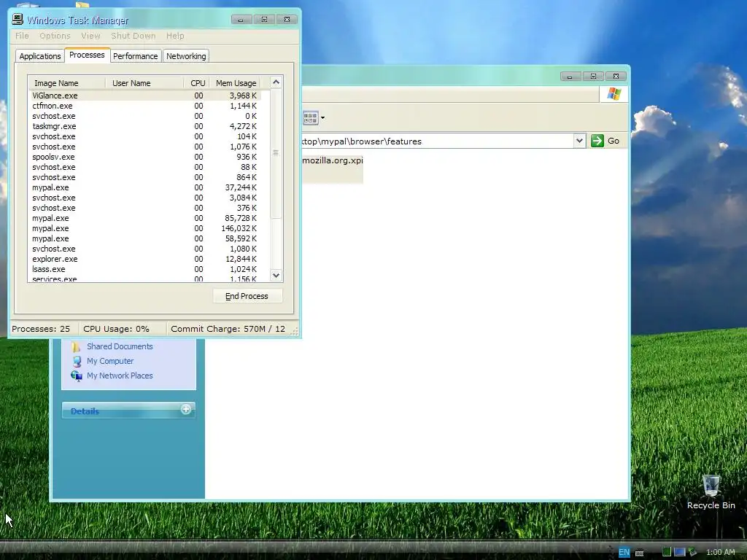
Task: Click the Shared Documents folder icon
Action: [76, 346]
